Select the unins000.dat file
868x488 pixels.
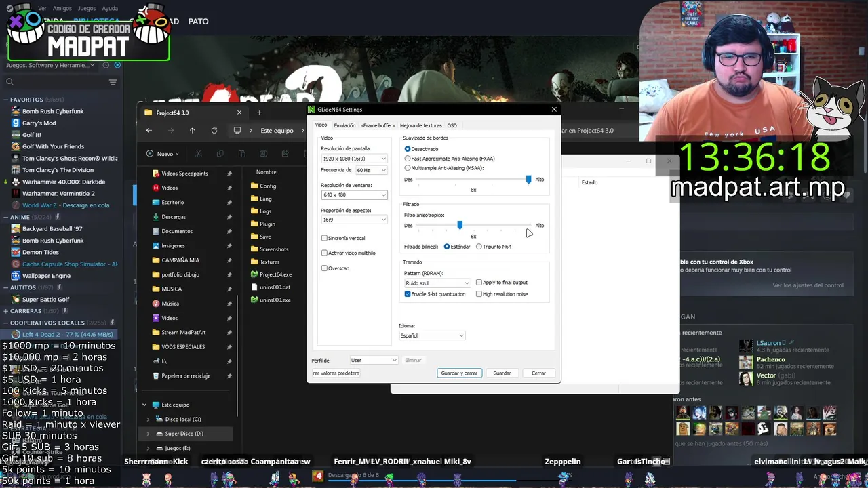pyautogui.click(x=271, y=287)
